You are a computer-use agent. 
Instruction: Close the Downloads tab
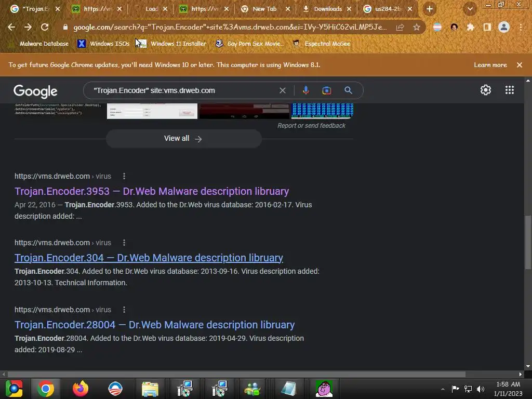[x=349, y=9]
